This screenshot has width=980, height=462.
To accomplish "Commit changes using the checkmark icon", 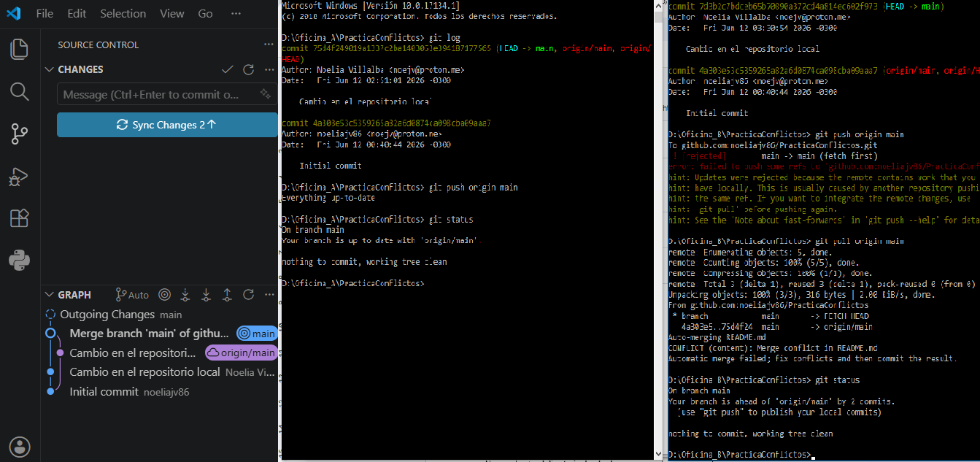I will click(x=228, y=69).
